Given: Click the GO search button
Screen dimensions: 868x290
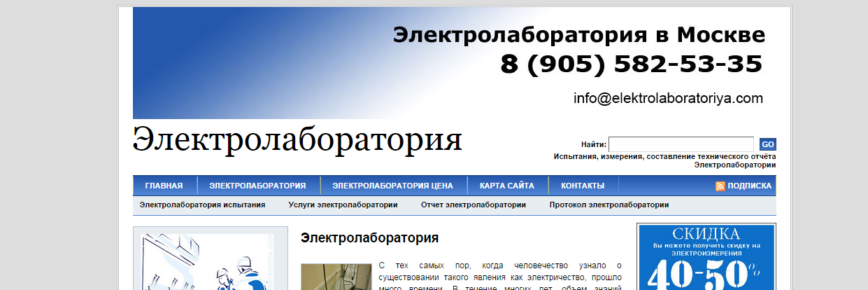Looking at the screenshot, I should click(x=767, y=144).
